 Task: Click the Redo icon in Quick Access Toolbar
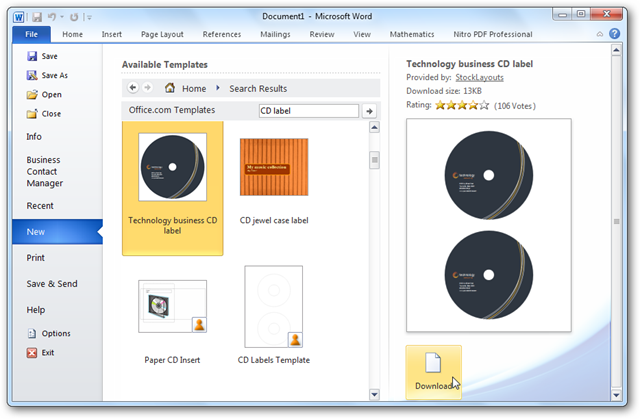[74, 17]
